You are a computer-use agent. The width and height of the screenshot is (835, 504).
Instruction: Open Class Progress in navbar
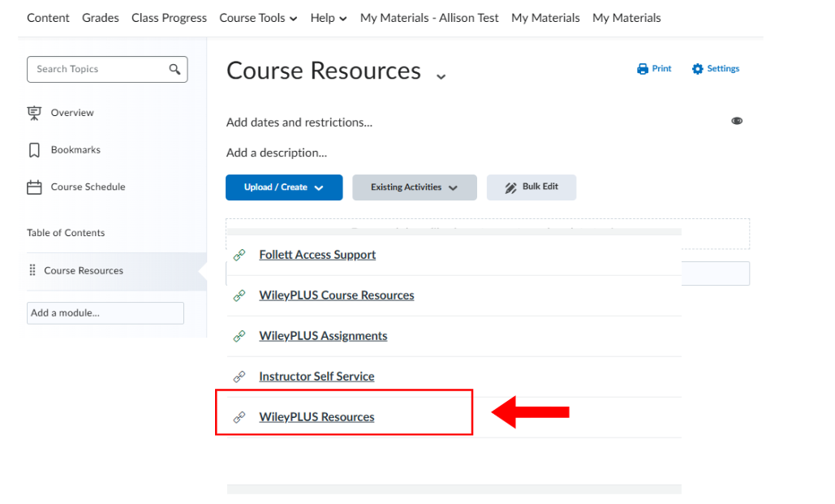169,18
